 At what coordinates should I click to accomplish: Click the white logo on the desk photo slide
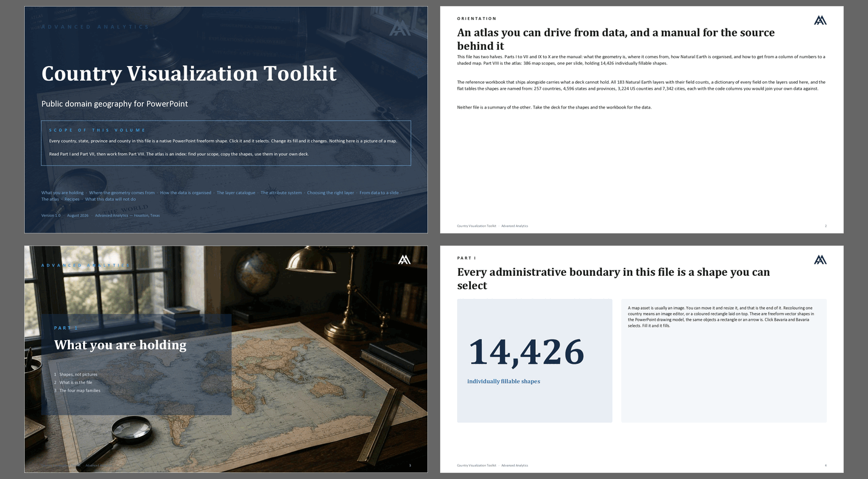tap(404, 260)
